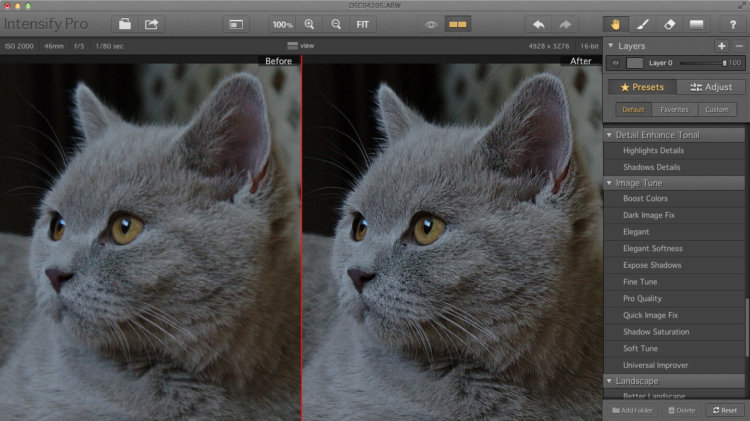Click the Delete preset button
The image size is (750, 421).
tap(682, 410)
